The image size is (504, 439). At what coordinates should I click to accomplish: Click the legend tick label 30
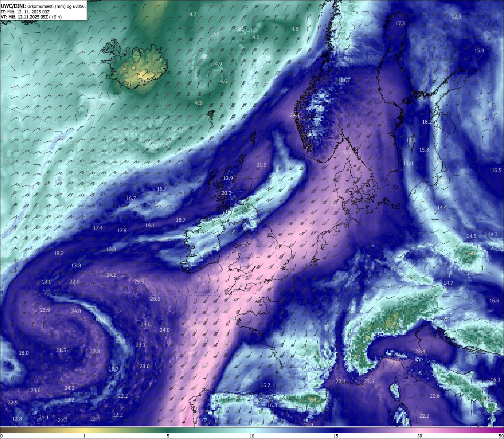click(420, 436)
